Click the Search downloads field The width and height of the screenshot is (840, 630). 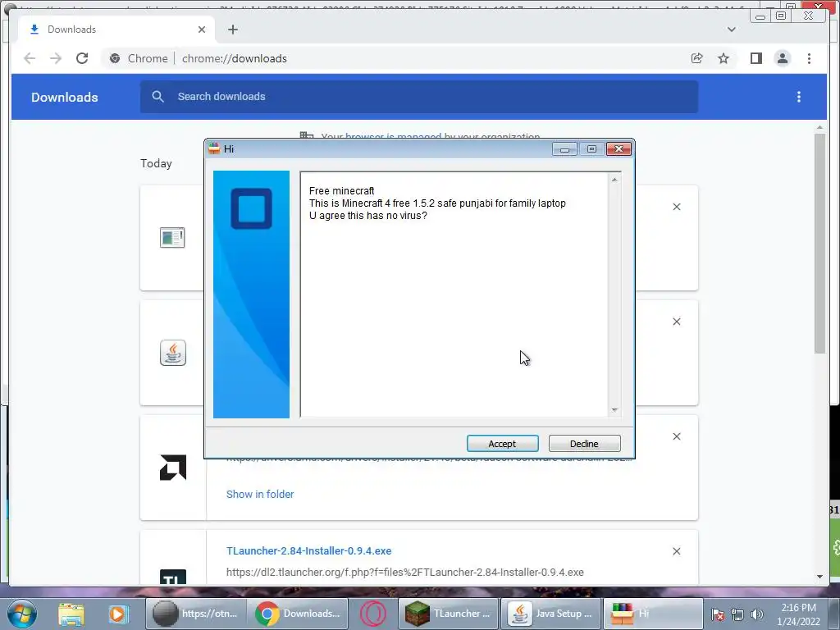coord(419,97)
